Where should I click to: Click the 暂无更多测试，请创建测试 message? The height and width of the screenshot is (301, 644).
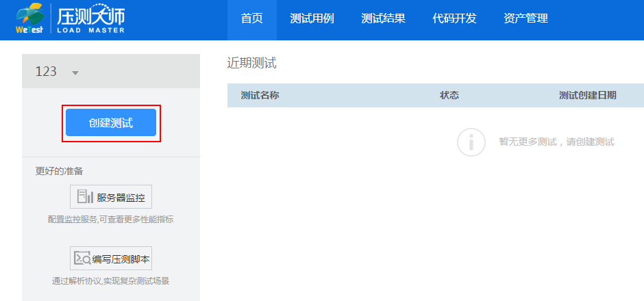[556, 142]
